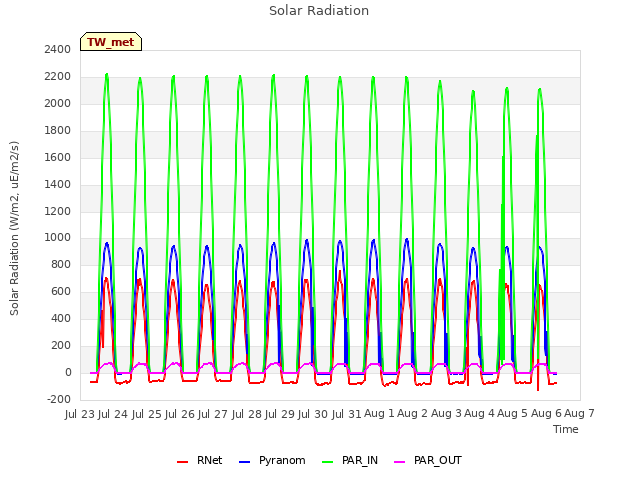Click the Jul 24 x-axis date label
Screen dimensions: 640x480
pos(113,414)
